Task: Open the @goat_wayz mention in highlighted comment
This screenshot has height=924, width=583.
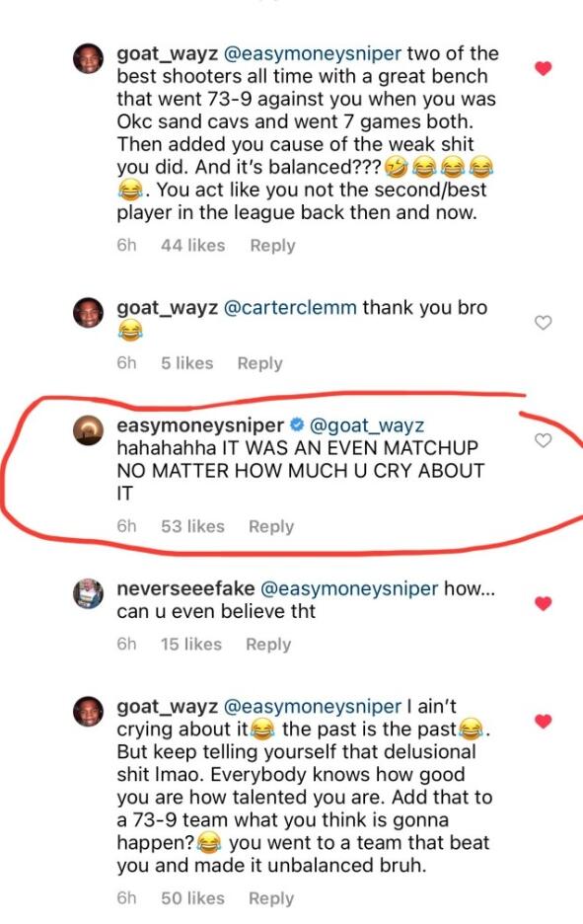Action: 367,425
